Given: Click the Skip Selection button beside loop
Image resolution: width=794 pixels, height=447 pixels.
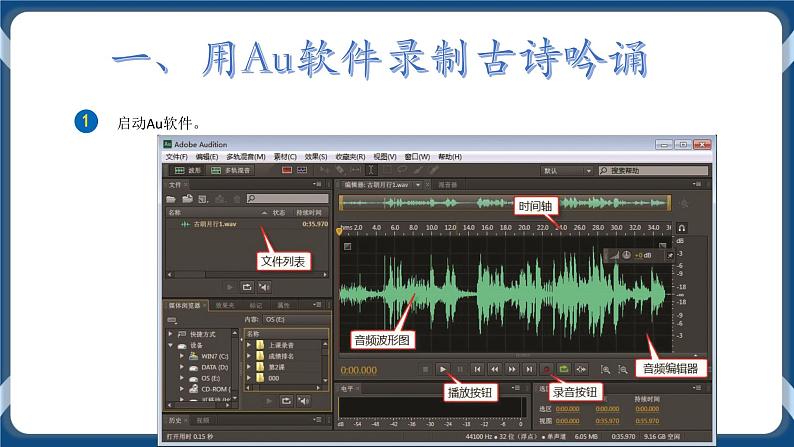Looking at the screenshot, I should pyautogui.click(x=581, y=370).
